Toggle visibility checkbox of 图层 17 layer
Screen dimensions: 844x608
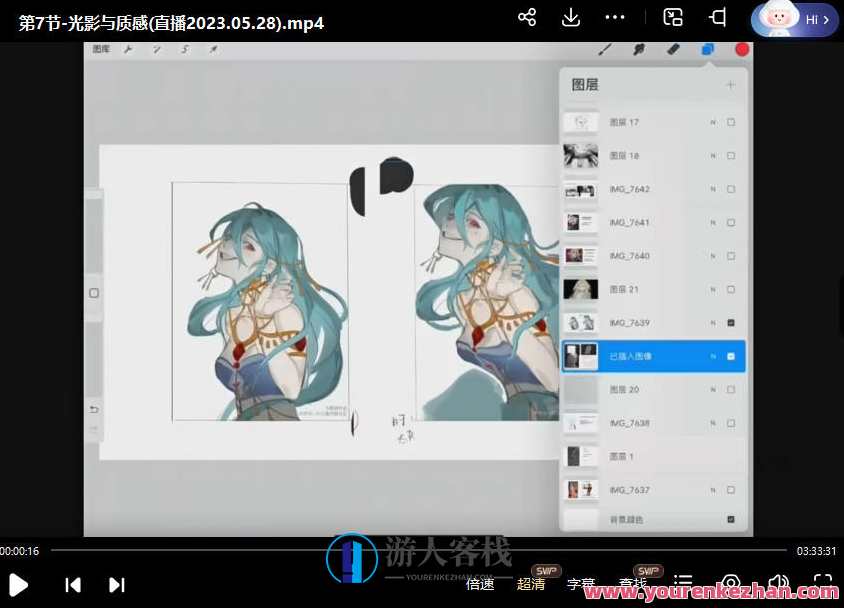(730, 121)
